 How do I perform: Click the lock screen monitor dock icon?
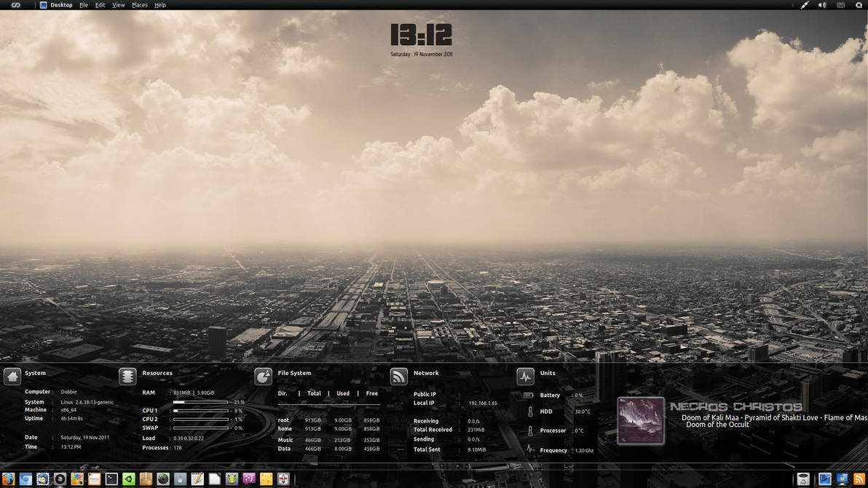pyautogui.click(x=842, y=479)
